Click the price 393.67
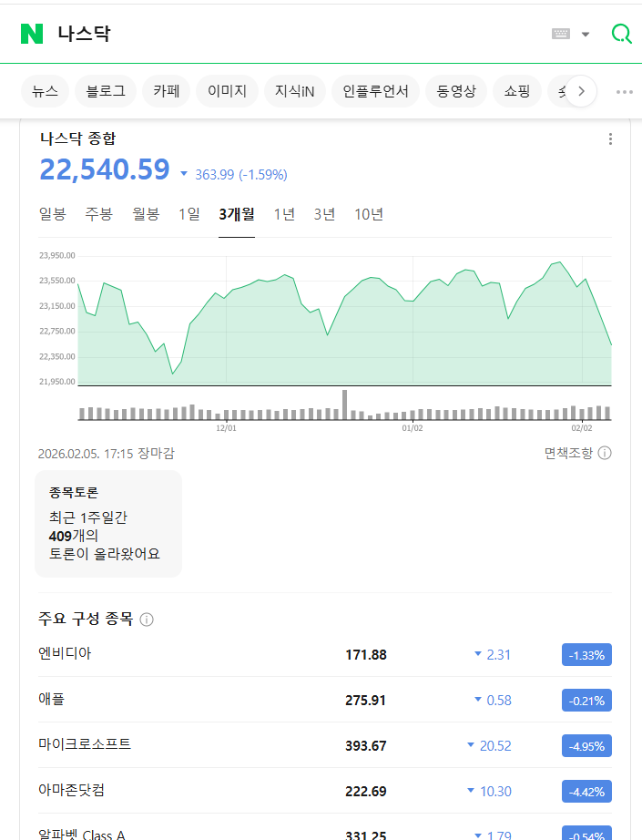The width and height of the screenshot is (642, 840). (366, 746)
